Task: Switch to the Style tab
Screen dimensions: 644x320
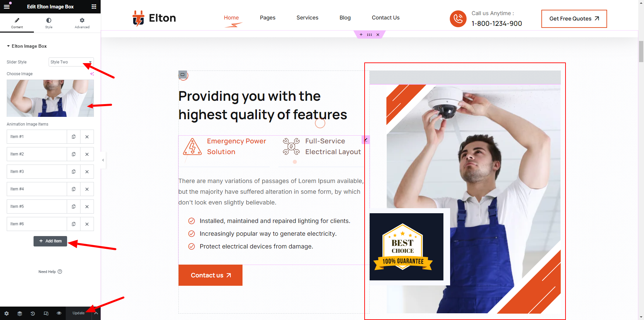Action: (x=49, y=23)
